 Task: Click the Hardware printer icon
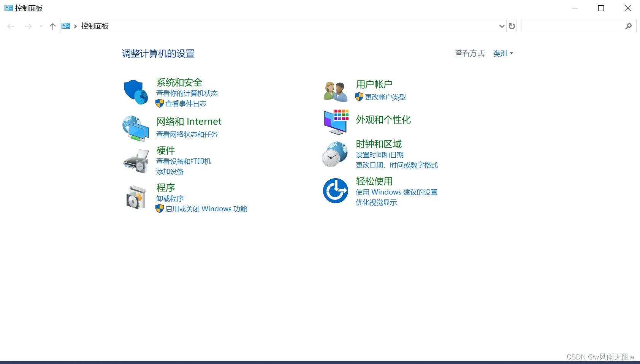pyautogui.click(x=136, y=161)
